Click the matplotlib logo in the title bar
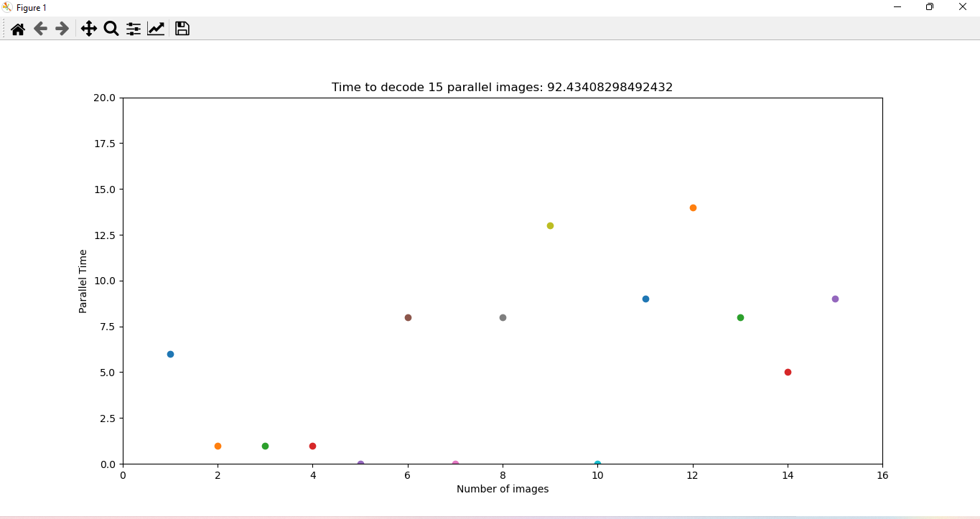Screen dimensions: 980x519 [7, 7]
